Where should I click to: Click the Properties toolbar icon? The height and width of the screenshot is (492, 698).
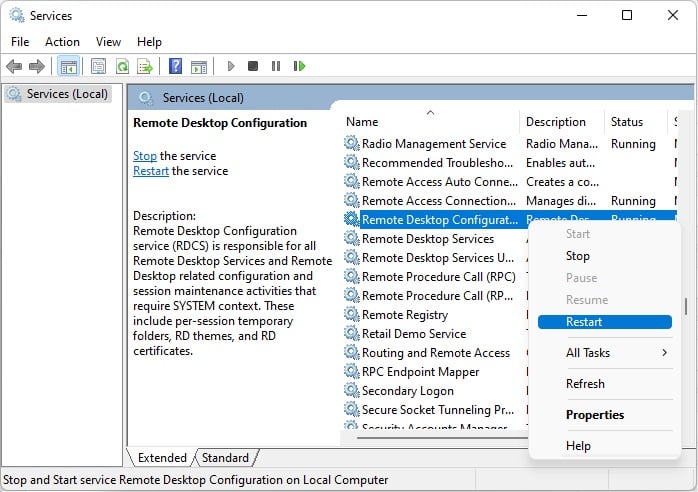(98, 67)
